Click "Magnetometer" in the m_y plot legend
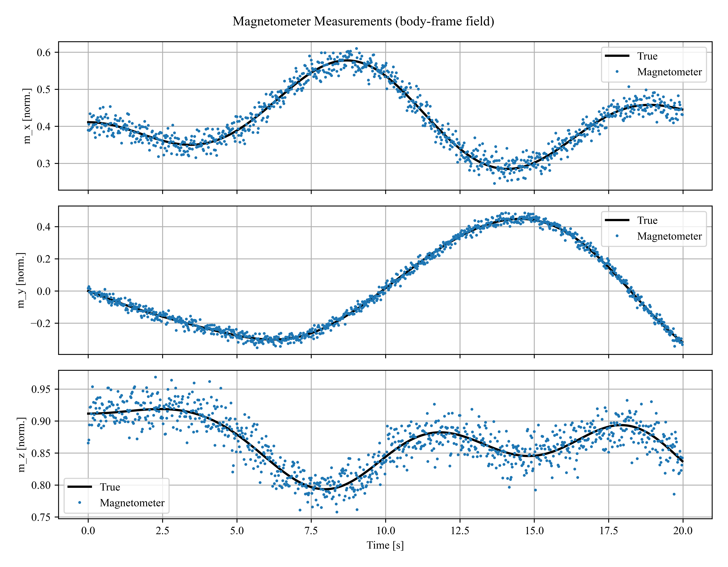 669,236
